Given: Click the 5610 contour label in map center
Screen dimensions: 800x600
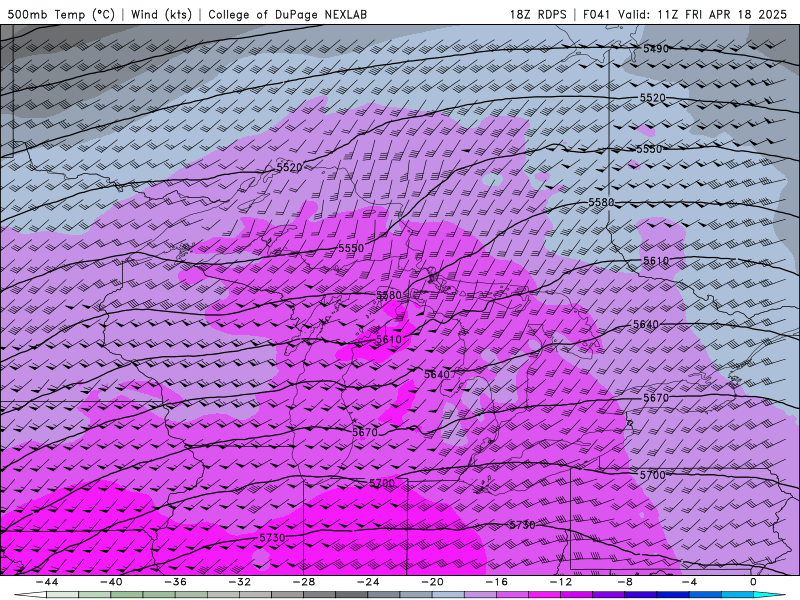Looking at the screenshot, I should coord(389,339).
